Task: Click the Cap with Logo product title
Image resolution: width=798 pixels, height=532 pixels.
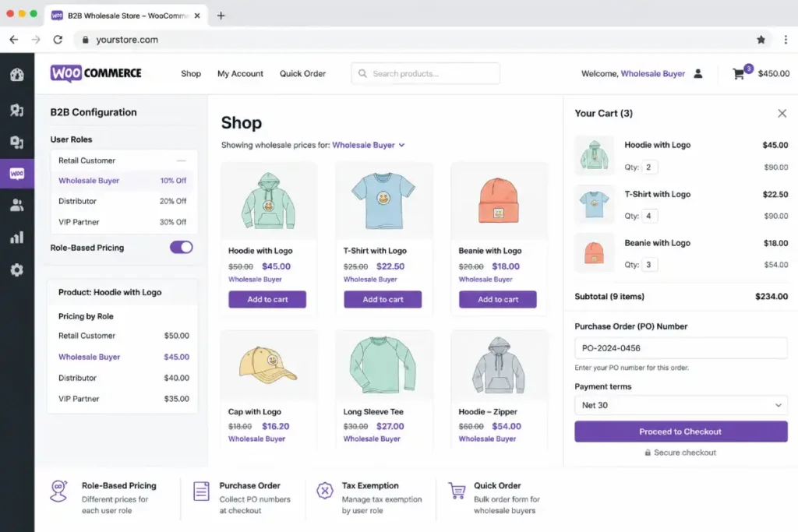Action: pyautogui.click(x=255, y=412)
